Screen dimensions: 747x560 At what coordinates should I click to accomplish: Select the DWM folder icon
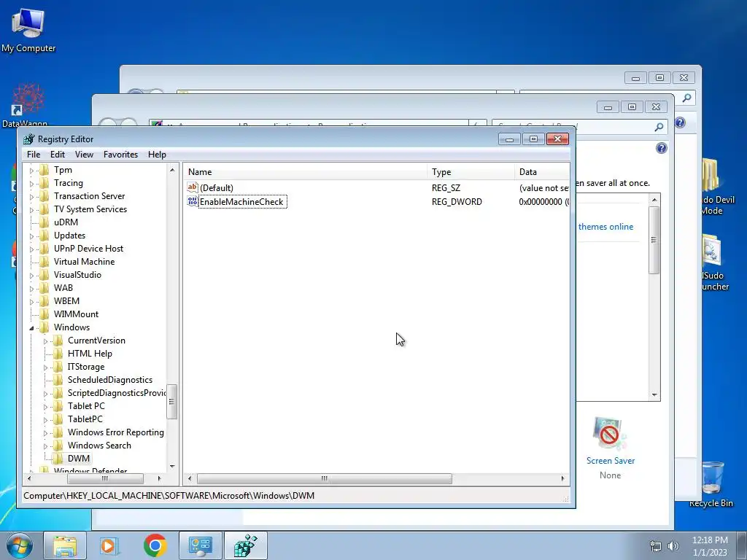coord(58,458)
